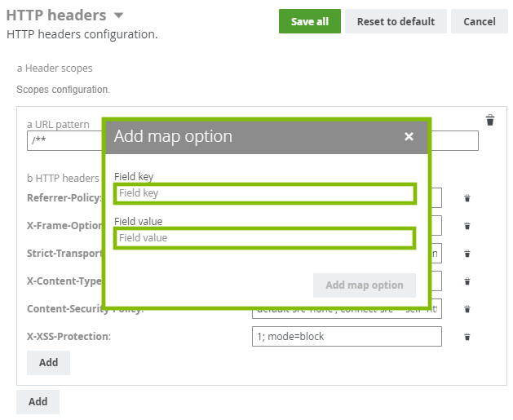Focus the Field key input
This screenshot has width=513, height=420.
coord(265,193)
